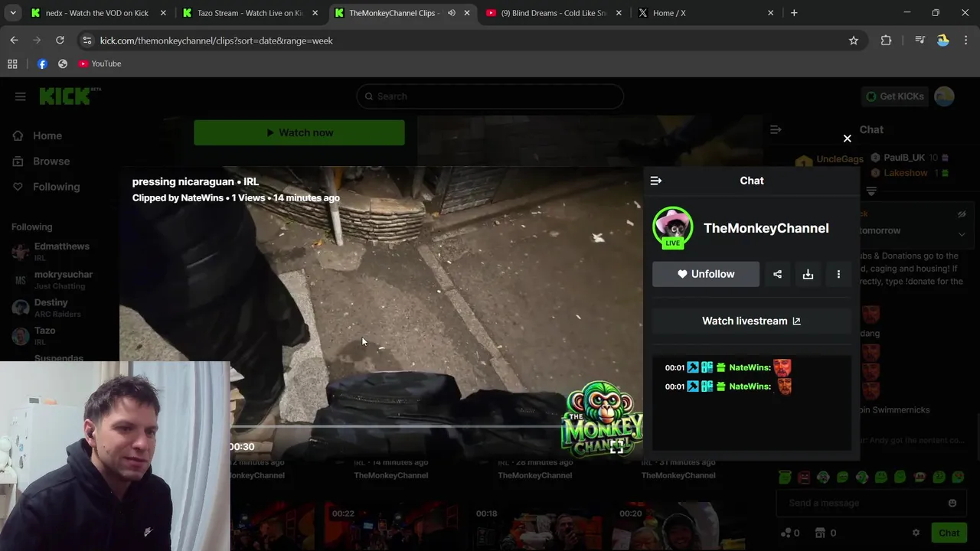The image size is (980, 551).
Task: View site information icon in the address bar
Action: (87, 41)
